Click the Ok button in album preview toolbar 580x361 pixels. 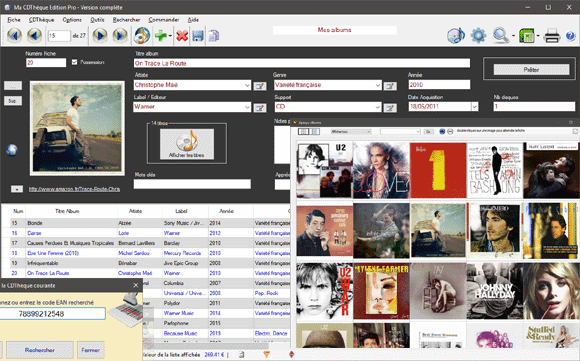click(x=428, y=131)
